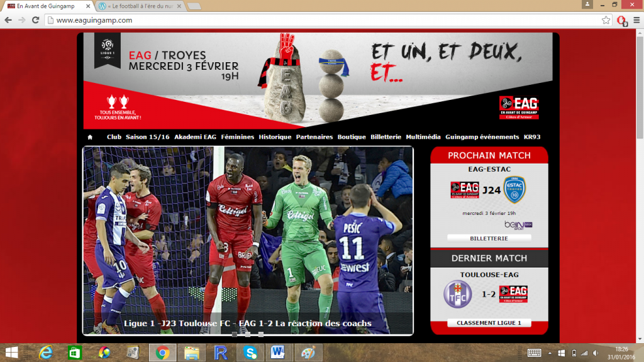
Task: Select the third slideshow indicator dot
Action: 261,334
